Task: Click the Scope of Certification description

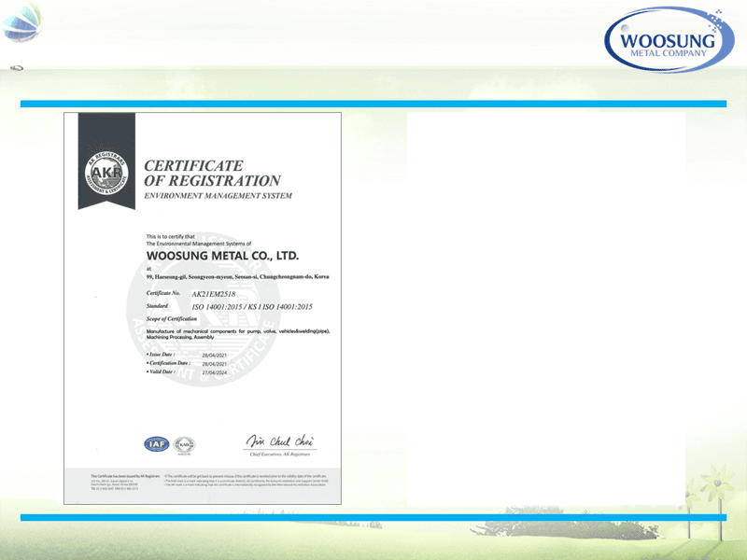Action: [x=238, y=335]
